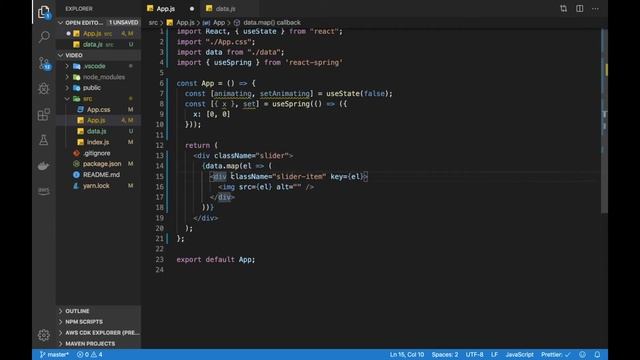Open the Test flask view
640x360 pixels.
pos(44,140)
